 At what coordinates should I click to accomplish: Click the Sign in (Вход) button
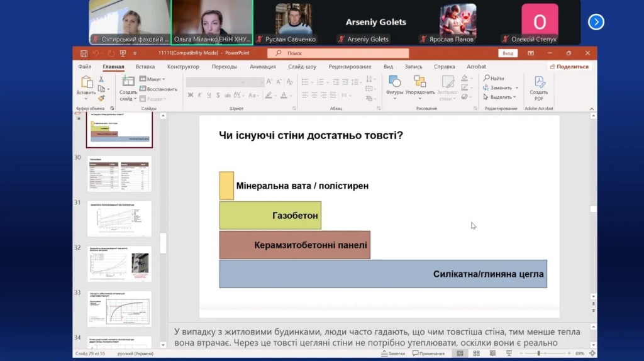[508, 53]
